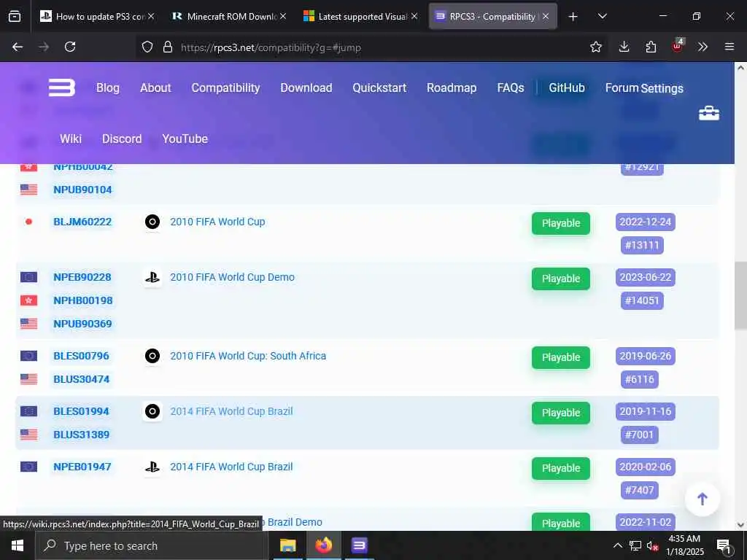Click the browser address bar URL

pyautogui.click(x=271, y=47)
